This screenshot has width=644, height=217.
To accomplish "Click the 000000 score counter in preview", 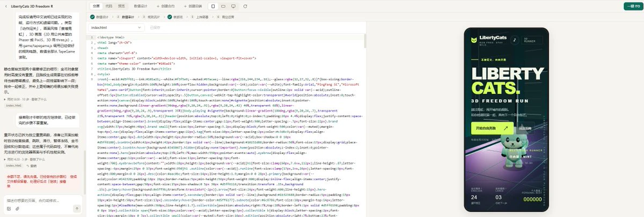I will click(x=532, y=198).
